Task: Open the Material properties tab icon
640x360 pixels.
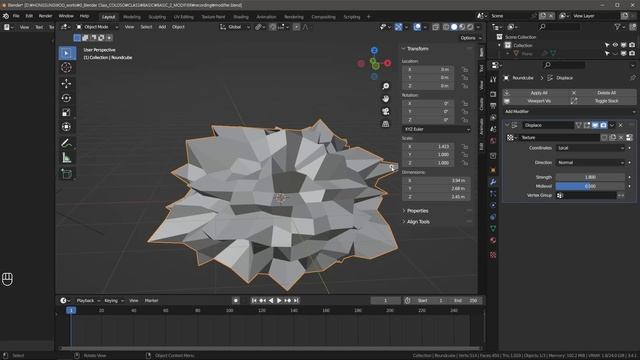Action: (x=493, y=240)
